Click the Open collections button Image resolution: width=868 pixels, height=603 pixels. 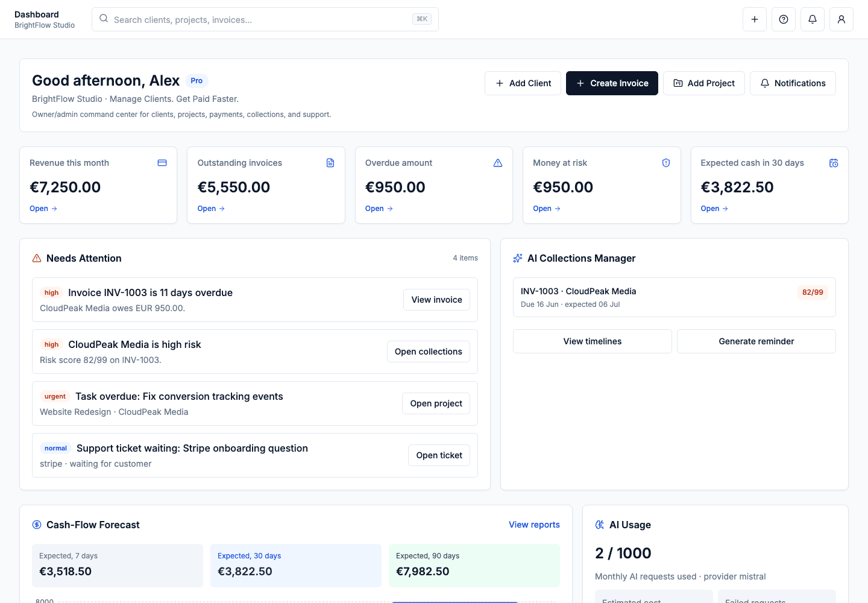pyautogui.click(x=429, y=352)
